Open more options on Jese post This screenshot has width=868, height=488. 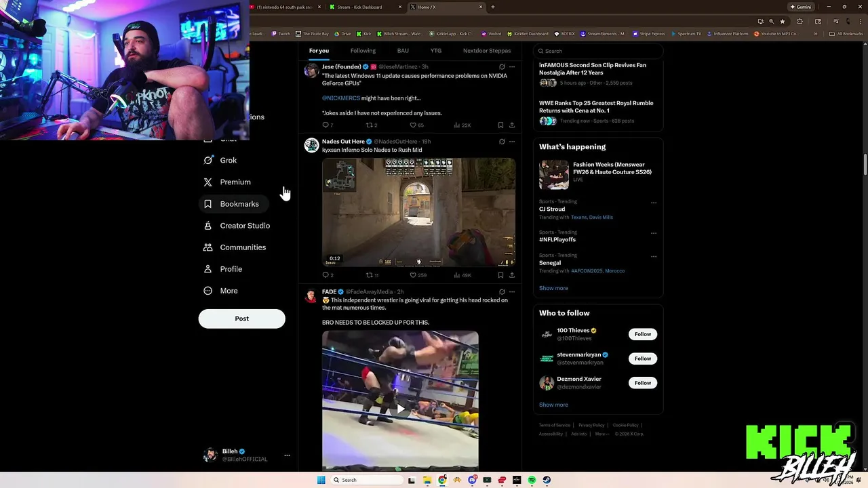point(512,67)
